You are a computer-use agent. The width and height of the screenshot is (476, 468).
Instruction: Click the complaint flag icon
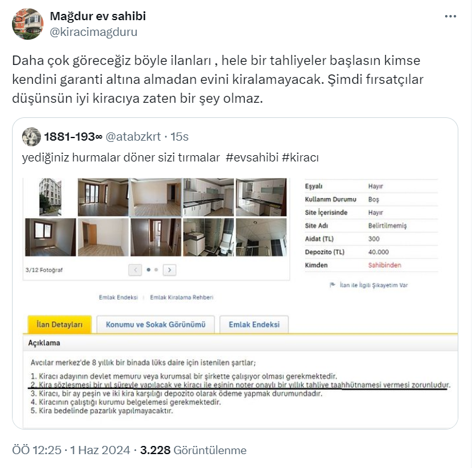coord(332,285)
